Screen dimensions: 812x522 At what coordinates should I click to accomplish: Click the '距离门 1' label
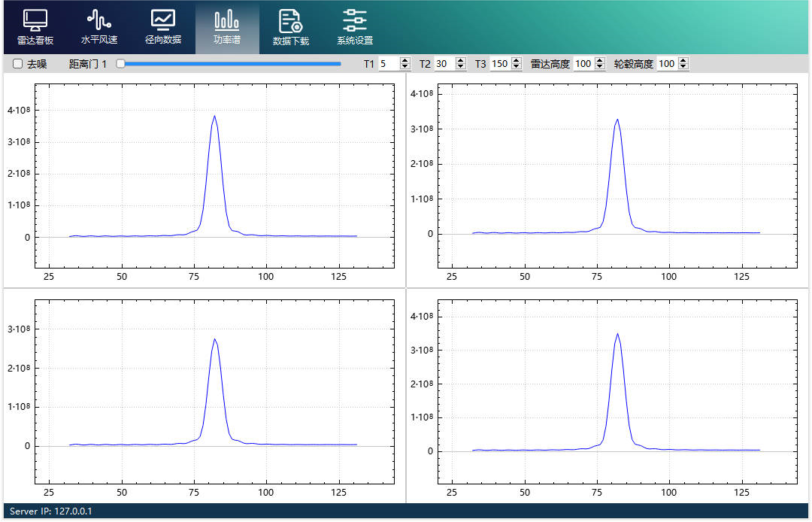[x=87, y=64]
